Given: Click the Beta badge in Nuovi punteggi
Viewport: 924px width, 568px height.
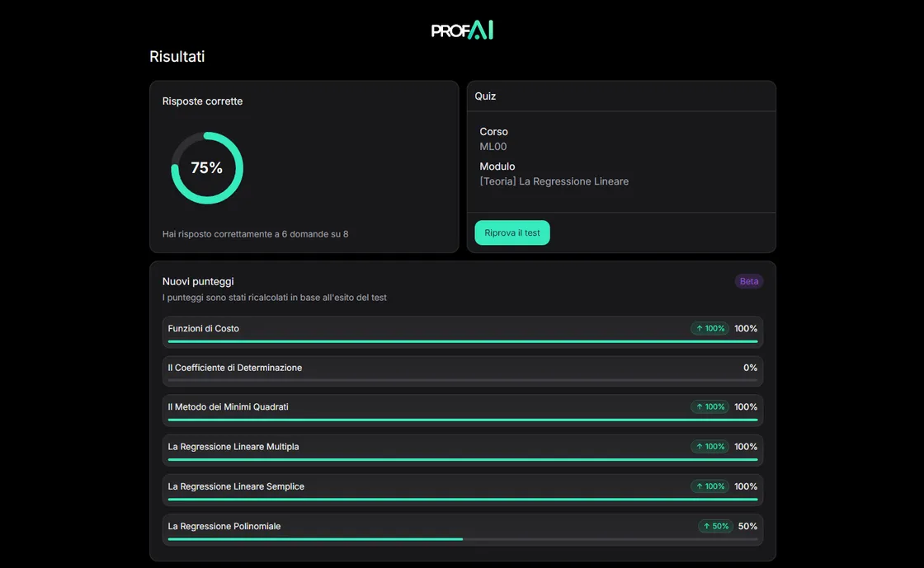Looking at the screenshot, I should 748,281.
